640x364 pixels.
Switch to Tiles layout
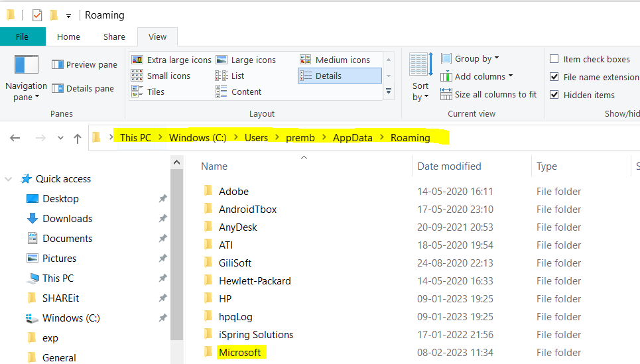click(148, 91)
